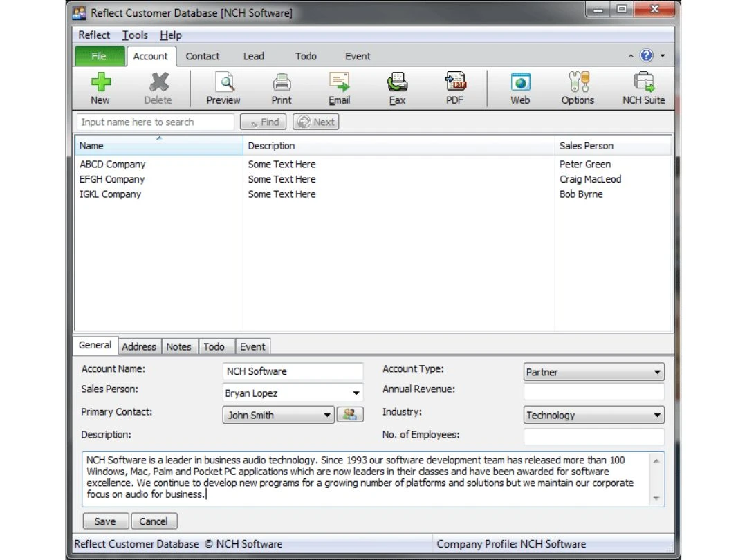Open the Notes details tab

tap(178, 346)
